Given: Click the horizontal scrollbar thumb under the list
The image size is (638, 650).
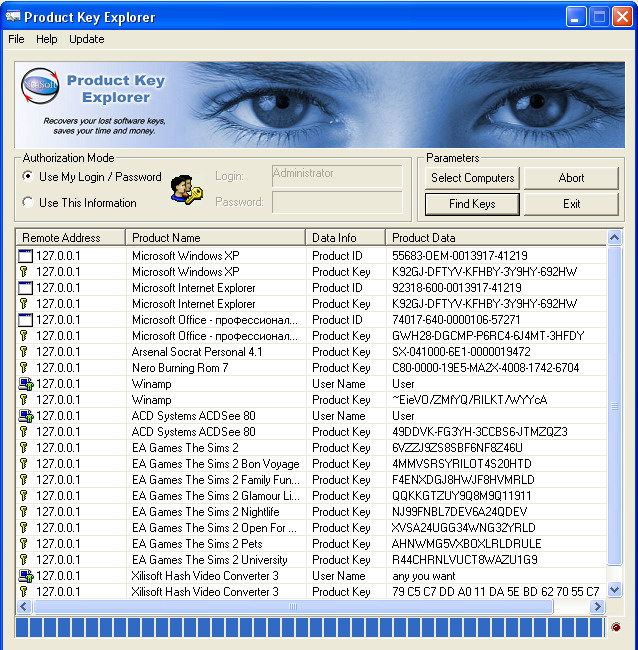Looking at the screenshot, I should [x=292, y=607].
